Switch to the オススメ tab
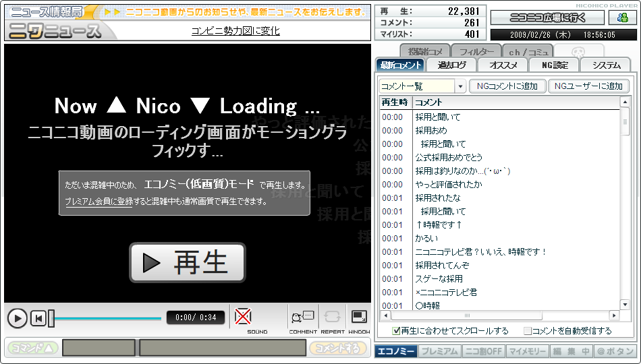Viewport: 641px width, 364px height. tap(503, 65)
